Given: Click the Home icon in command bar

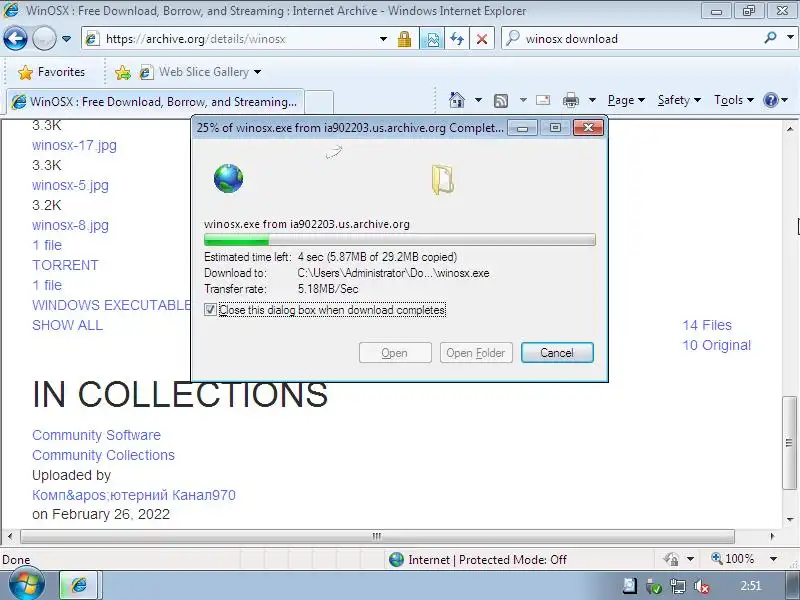Looking at the screenshot, I should point(457,100).
